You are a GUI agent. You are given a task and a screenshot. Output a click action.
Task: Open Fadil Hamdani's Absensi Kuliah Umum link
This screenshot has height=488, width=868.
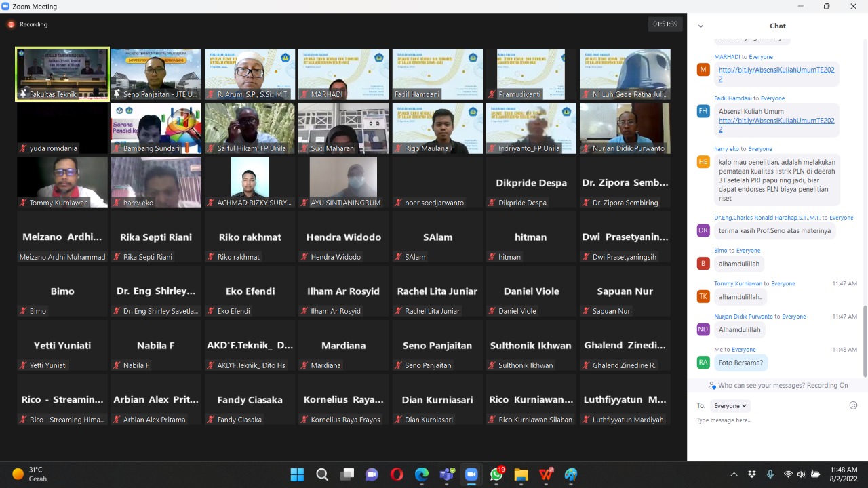coord(776,125)
